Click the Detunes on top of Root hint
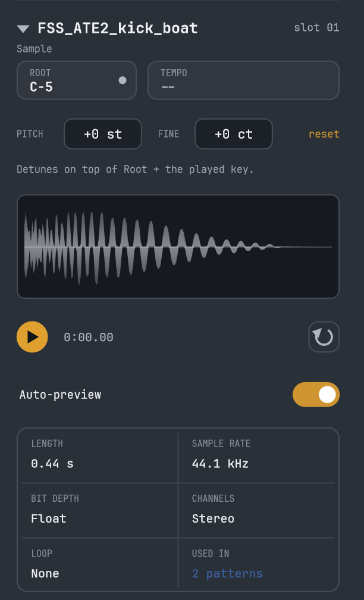364x600 pixels. coord(136,170)
